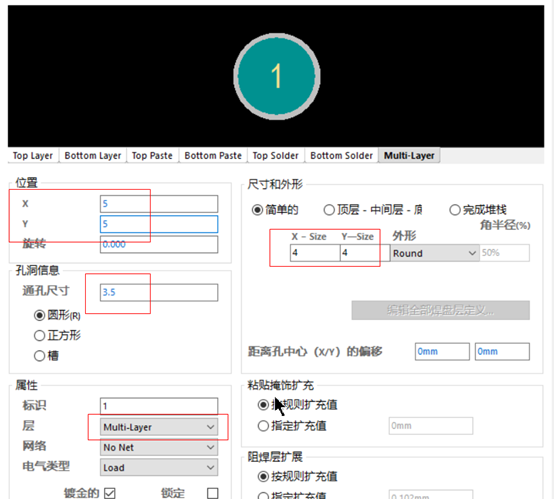Screen dimensions: 554x499
Task: Open the Bottom Layer tab
Action: tap(93, 155)
